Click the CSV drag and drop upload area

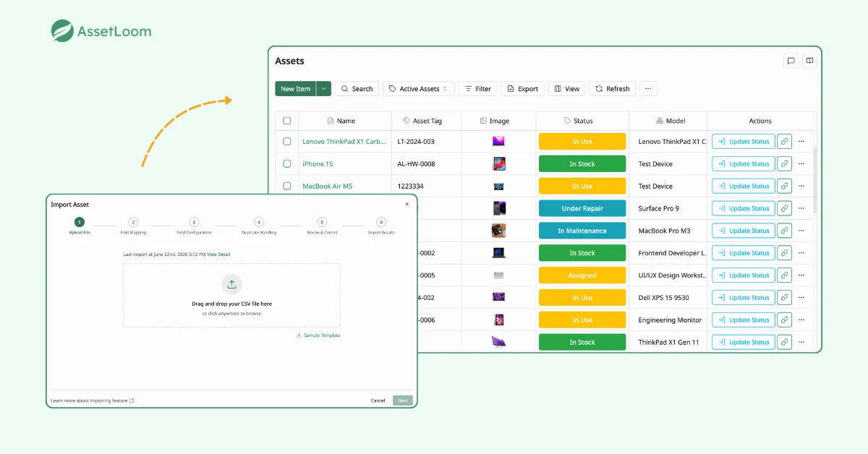click(x=231, y=295)
